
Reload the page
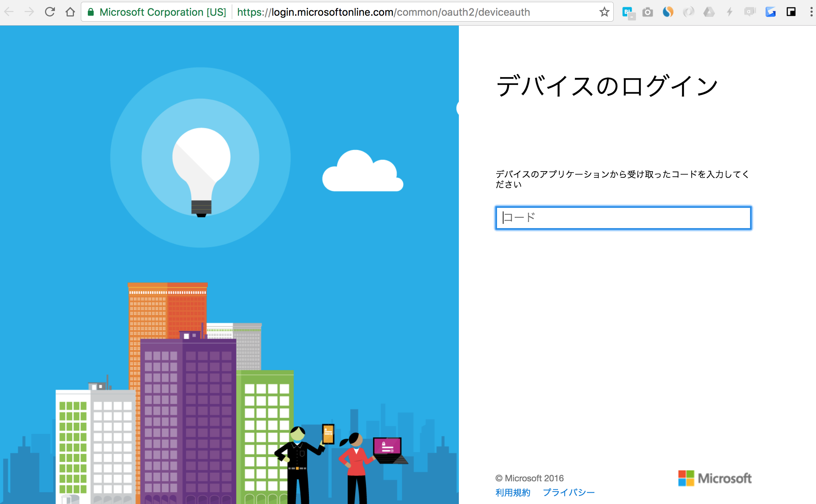[x=50, y=12]
